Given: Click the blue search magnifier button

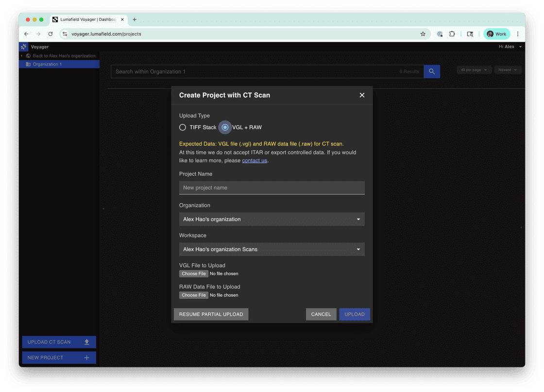Looking at the screenshot, I should tap(432, 71).
